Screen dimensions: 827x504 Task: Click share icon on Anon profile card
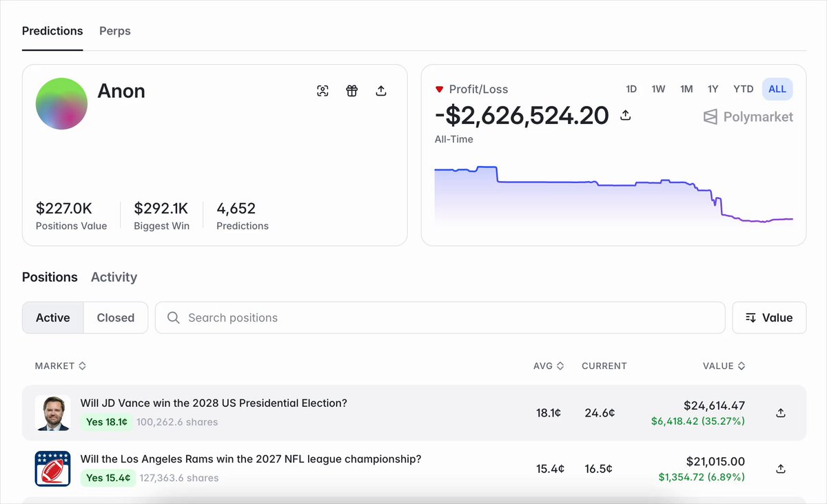click(x=380, y=91)
